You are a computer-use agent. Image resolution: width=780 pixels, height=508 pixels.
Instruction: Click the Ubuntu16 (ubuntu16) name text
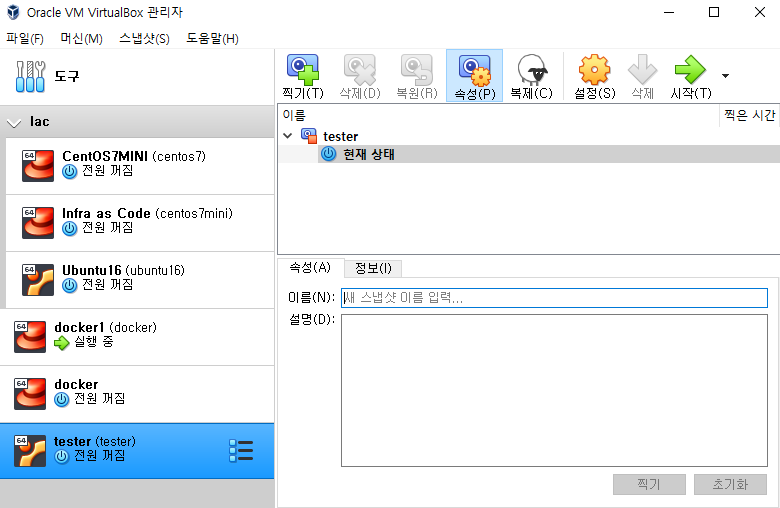[x=123, y=270]
